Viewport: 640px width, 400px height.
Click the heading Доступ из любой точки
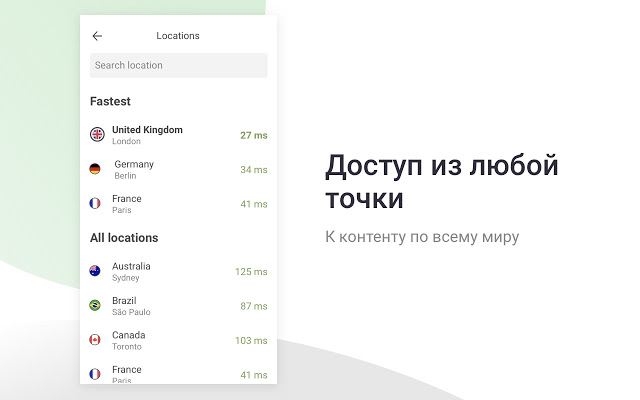[x=442, y=182]
